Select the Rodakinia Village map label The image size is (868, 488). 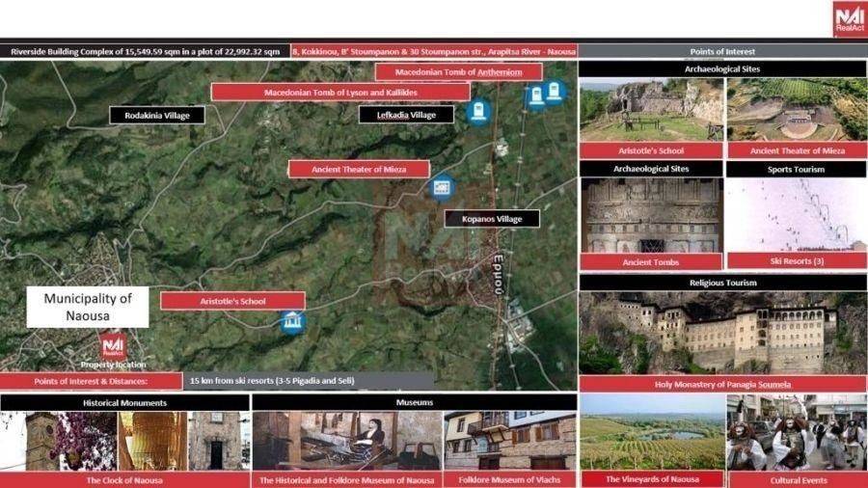pos(157,116)
